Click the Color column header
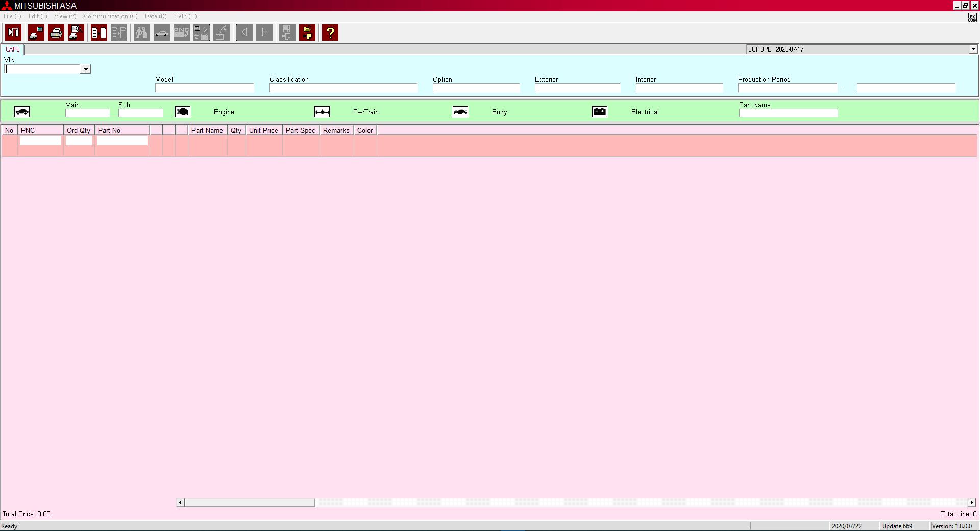 (x=365, y=130)
